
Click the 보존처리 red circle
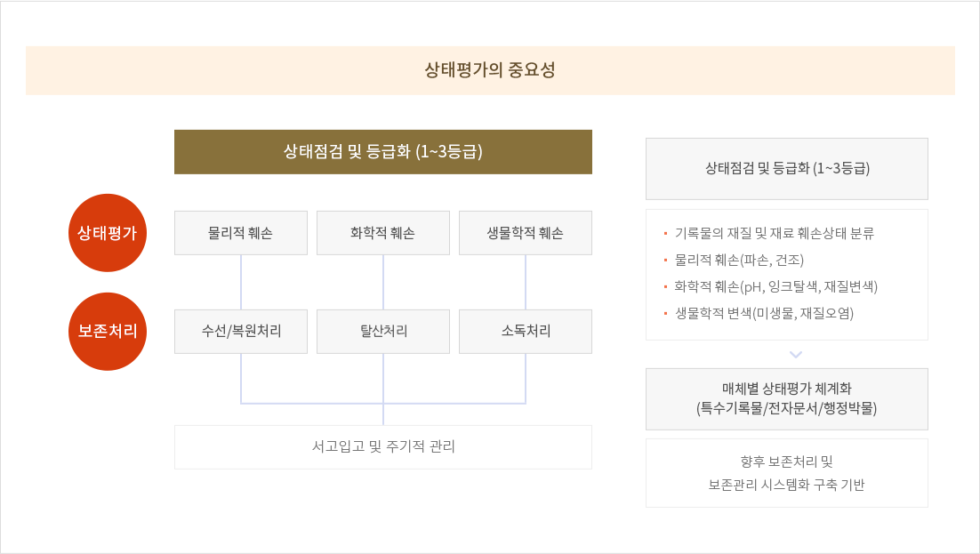click(107, 332)
